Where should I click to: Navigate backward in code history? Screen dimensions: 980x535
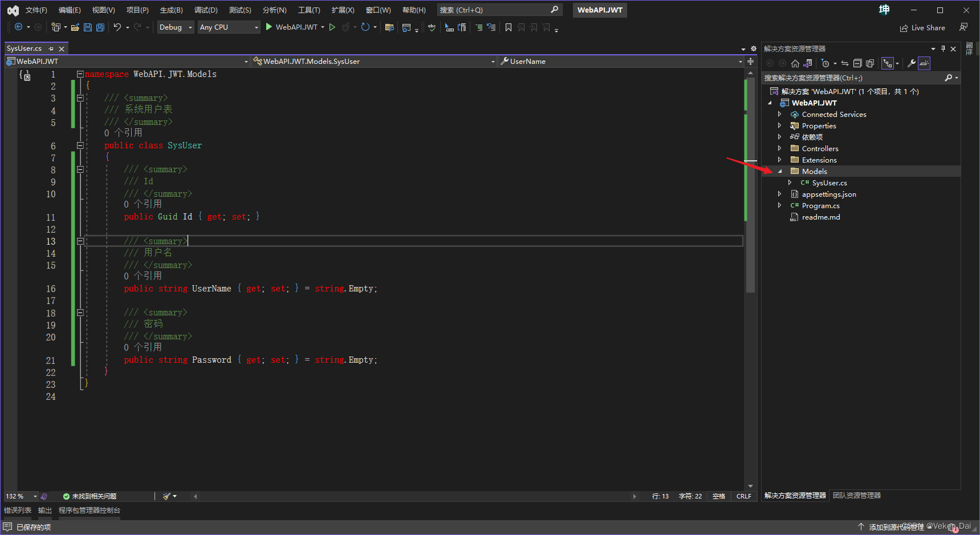tap(18, 27)
